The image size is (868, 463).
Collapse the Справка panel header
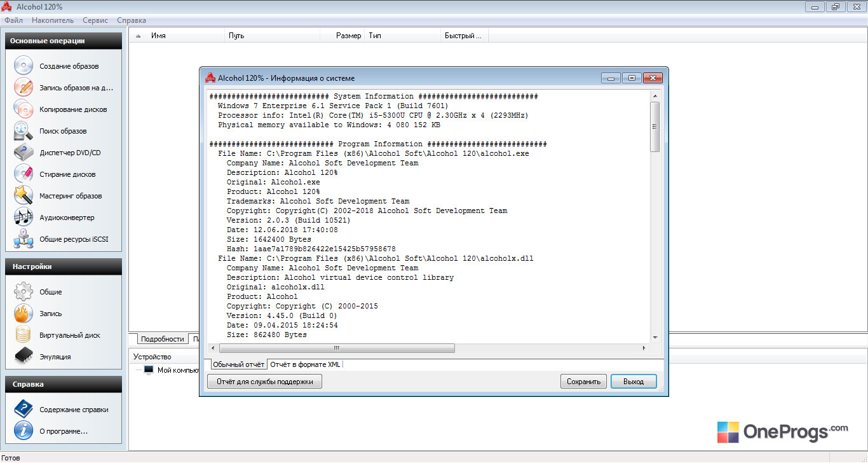tap(64, 384)
